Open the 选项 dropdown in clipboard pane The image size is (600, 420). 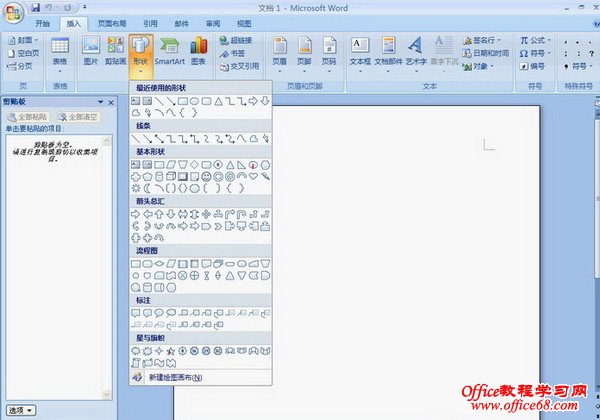tap(21, 410)
